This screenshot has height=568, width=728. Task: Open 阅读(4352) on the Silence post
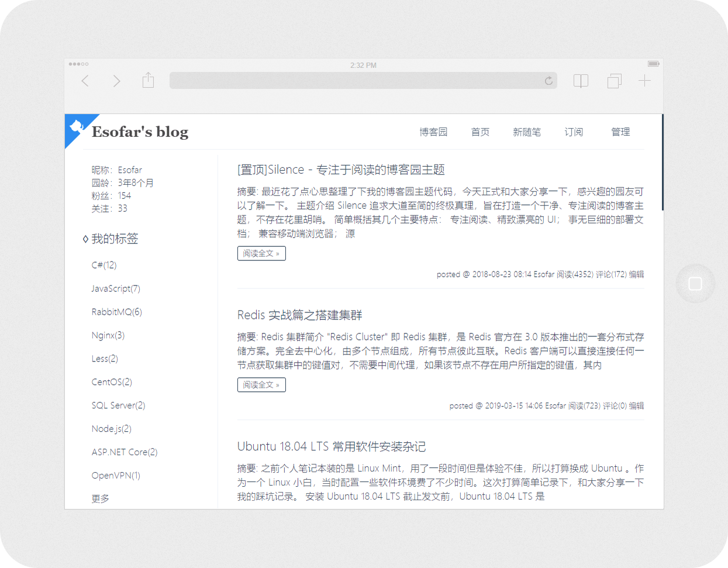pyautogui.click(x=575, y=274)
